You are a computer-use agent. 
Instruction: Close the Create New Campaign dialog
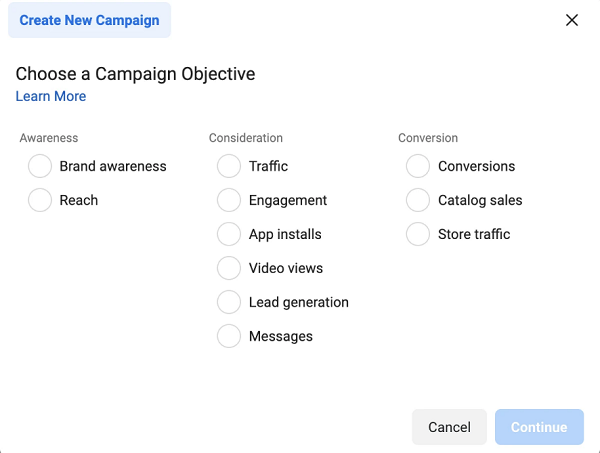pyautogui.click(x=572, y=20)
